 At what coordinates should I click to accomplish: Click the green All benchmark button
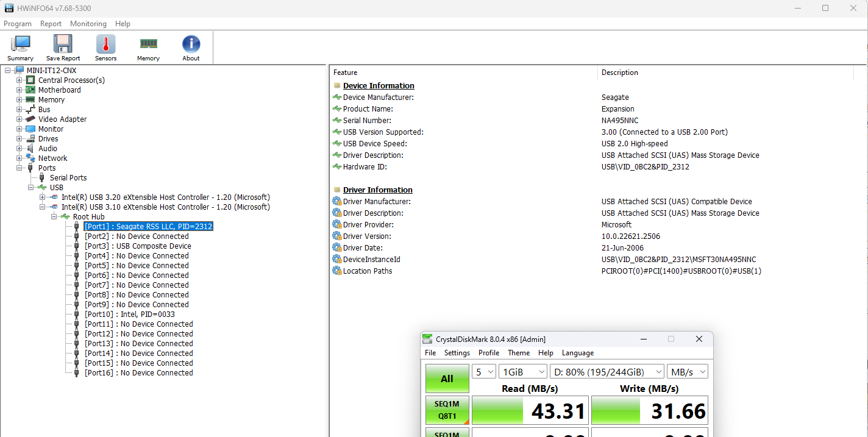point(447,378)
